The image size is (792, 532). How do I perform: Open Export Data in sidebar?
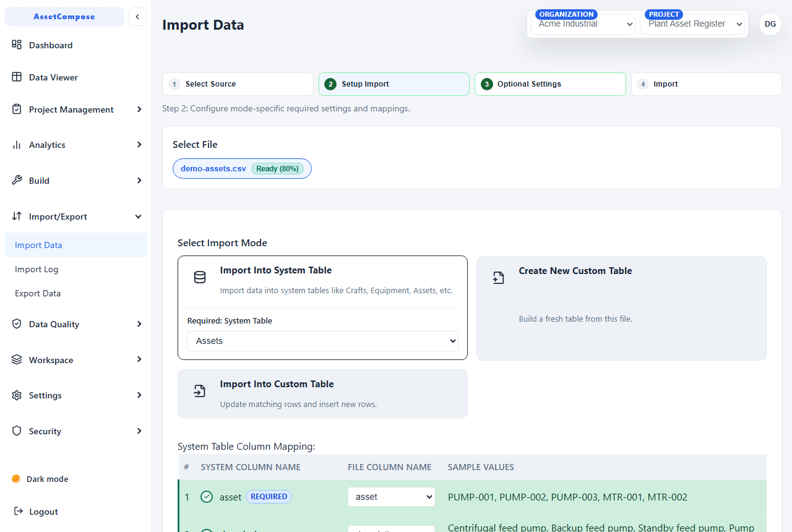tap(75, 293)
